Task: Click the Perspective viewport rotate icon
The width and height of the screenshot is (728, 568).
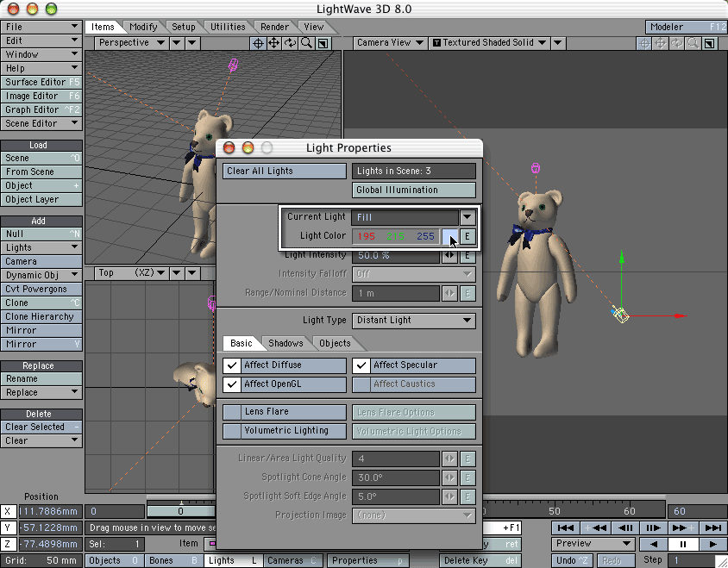Action: coord(290,43)
